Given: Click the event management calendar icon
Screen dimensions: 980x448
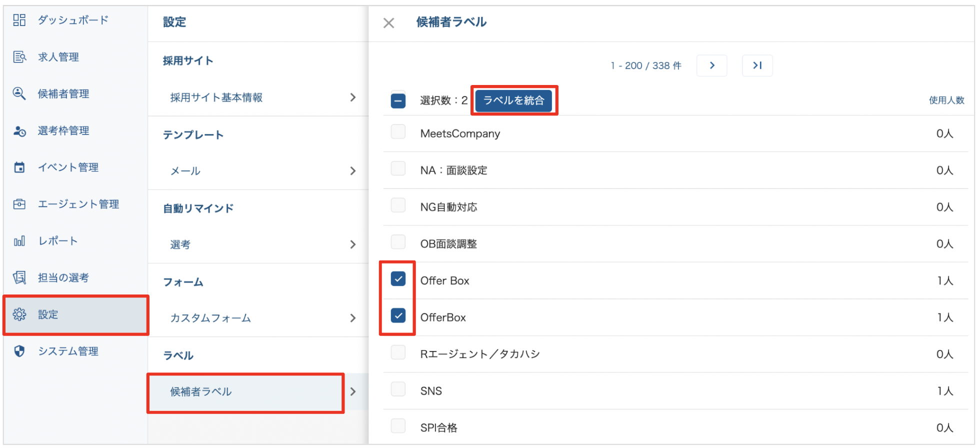Looking at the screenshot, I should (19, 167).
